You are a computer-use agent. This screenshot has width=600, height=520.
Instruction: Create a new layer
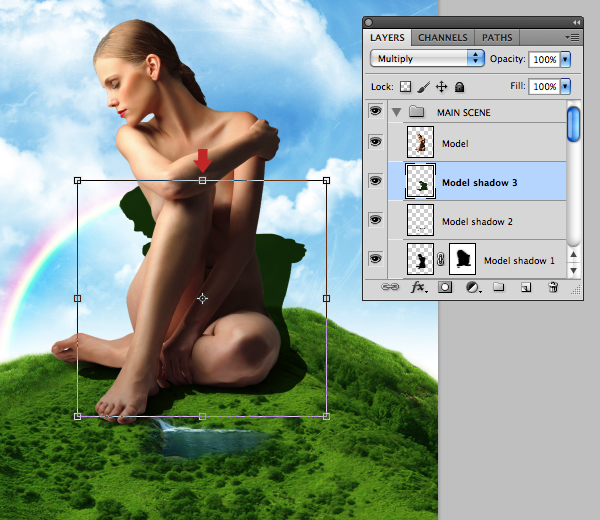(x=526, y=287)
